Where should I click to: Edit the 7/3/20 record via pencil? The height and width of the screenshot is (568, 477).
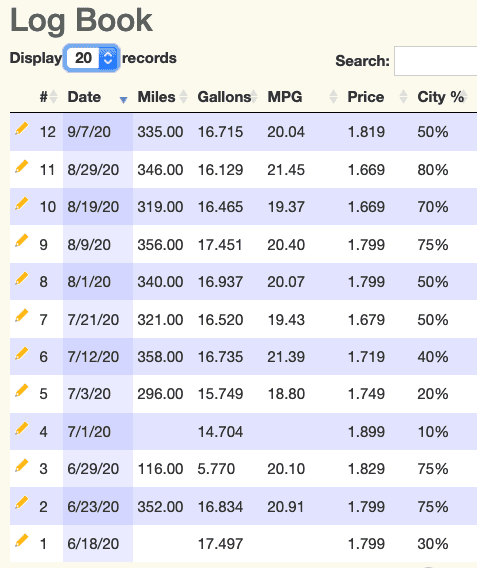click(x=21, y=391)
